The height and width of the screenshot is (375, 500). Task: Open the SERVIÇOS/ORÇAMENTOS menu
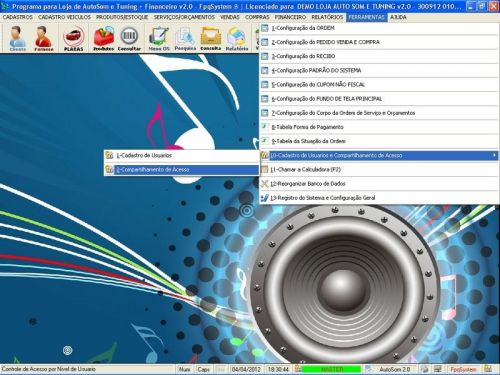(x=184, y=17)
